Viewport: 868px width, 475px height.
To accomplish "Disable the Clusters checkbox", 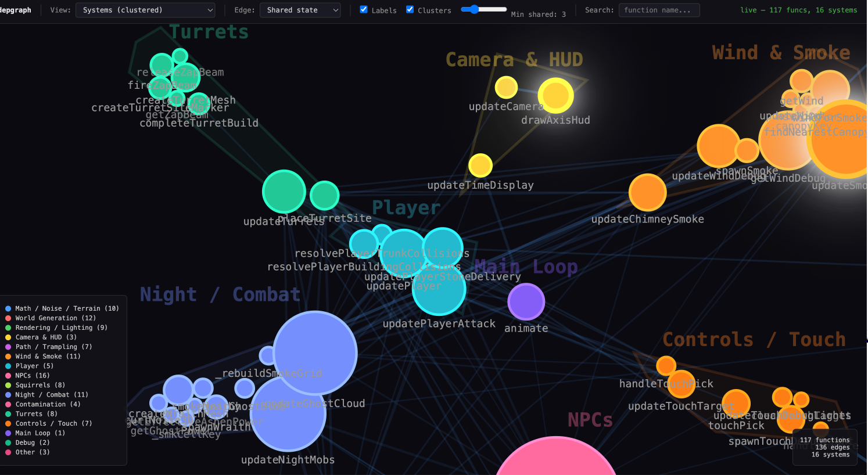I will 410,10.
